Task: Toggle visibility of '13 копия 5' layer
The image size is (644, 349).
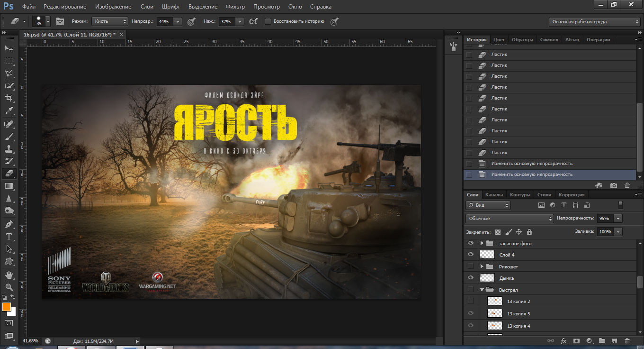Action: [x=470, y=313]
